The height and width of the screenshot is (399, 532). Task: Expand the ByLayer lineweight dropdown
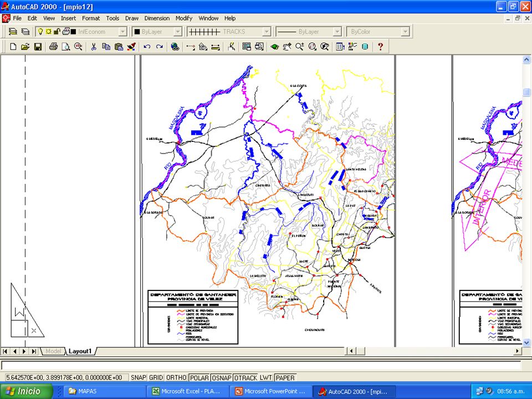tap(337, 32)
